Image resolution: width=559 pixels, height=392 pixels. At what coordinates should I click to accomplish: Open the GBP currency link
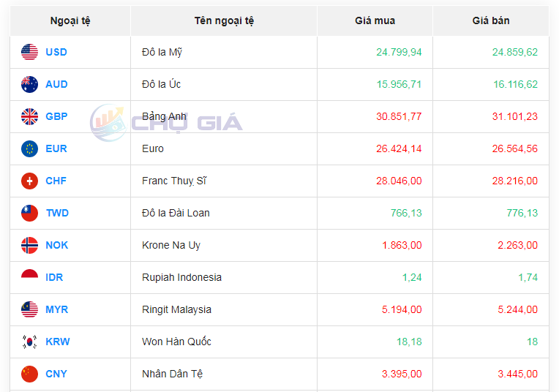[56, 116]
